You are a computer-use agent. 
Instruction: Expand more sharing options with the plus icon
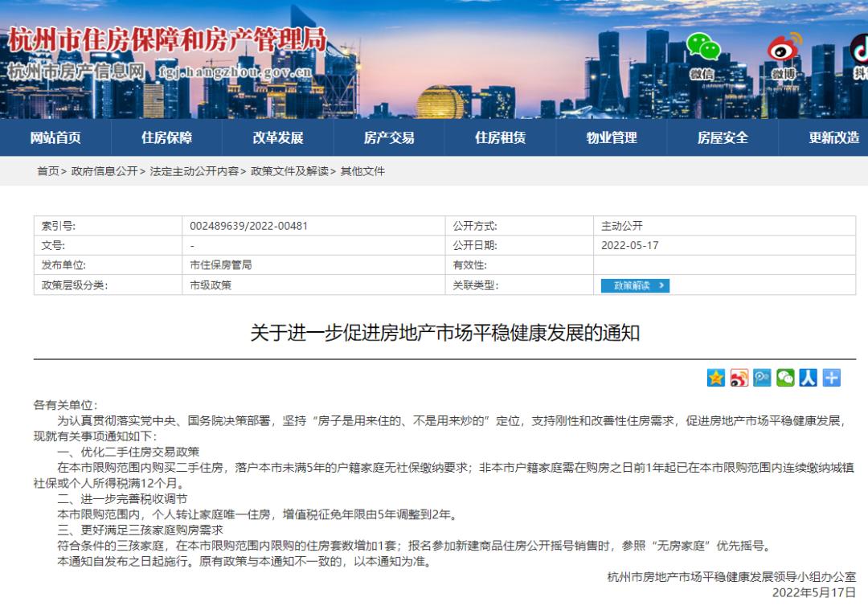[830, 377]
